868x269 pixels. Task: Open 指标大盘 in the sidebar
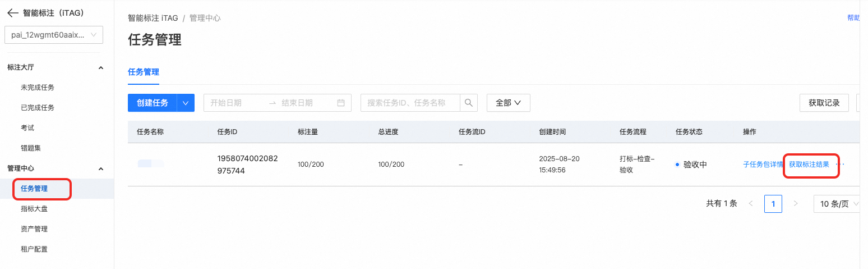tap(34, 209)
